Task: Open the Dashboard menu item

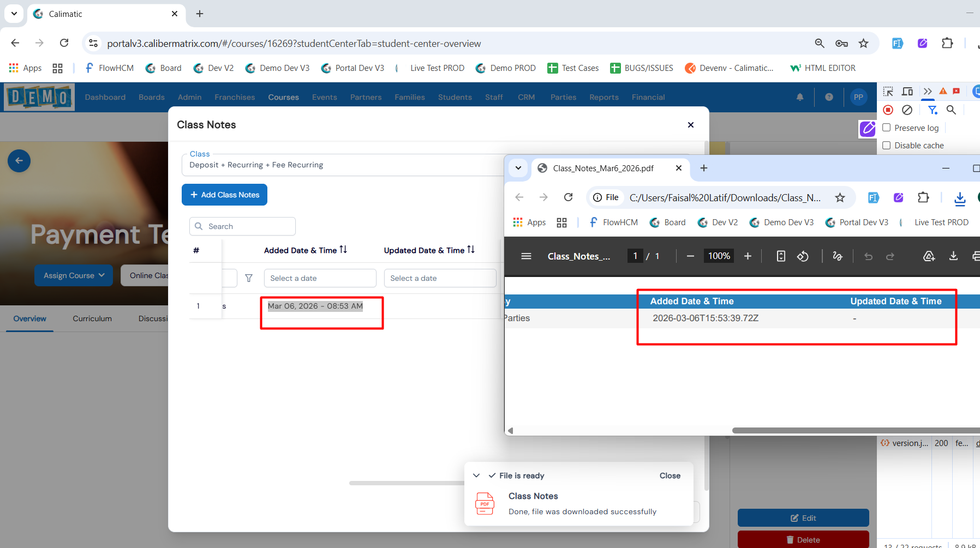Action: coord(105,97)
